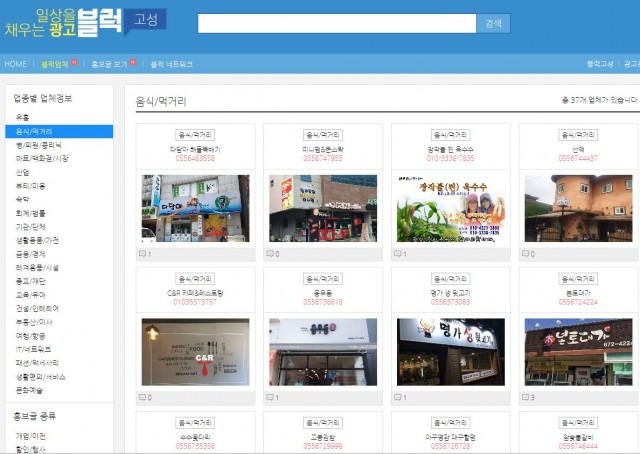The image size is (640, 454).
Task: Open storefront photo of 다담아 listing
Action: [x=196, y=208]
